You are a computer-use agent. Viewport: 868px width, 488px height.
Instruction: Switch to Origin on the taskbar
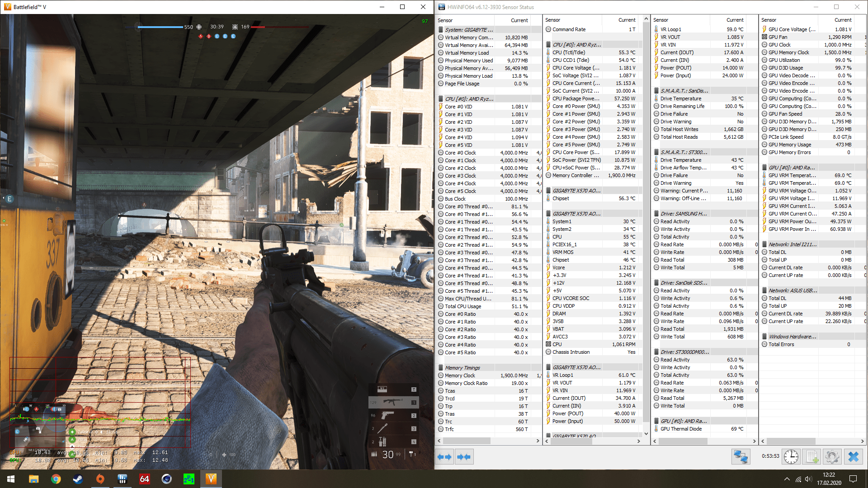point(100,479)
